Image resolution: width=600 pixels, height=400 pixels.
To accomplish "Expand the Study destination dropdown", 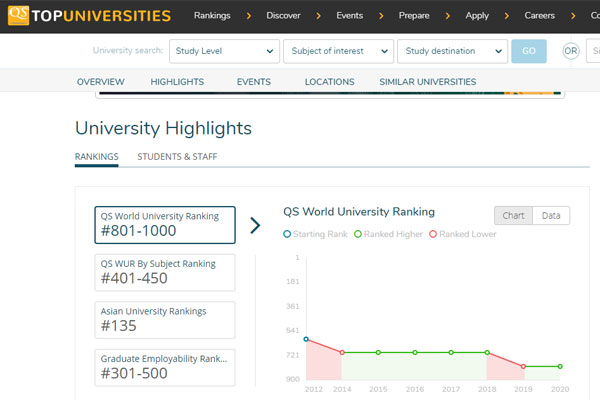I will point(453,51).
